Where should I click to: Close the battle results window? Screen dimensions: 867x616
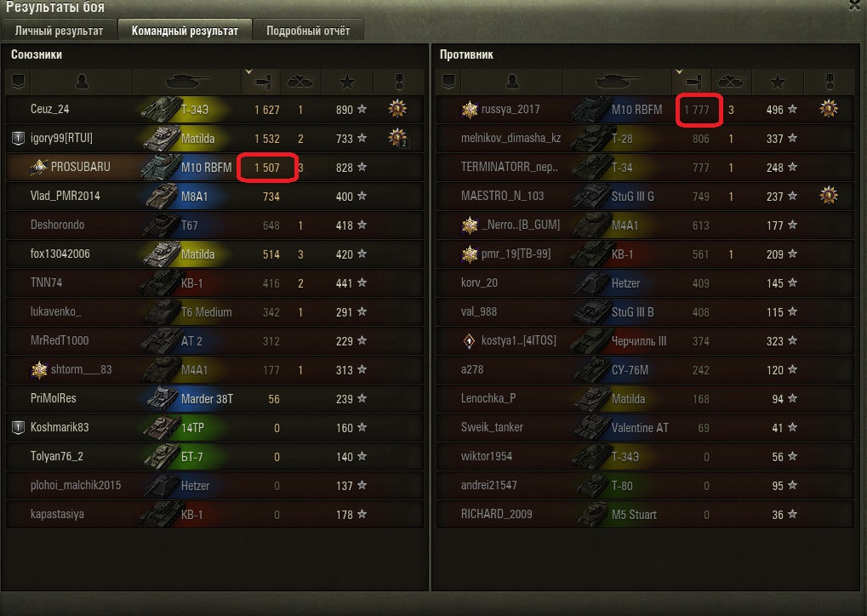coord(855,5)
